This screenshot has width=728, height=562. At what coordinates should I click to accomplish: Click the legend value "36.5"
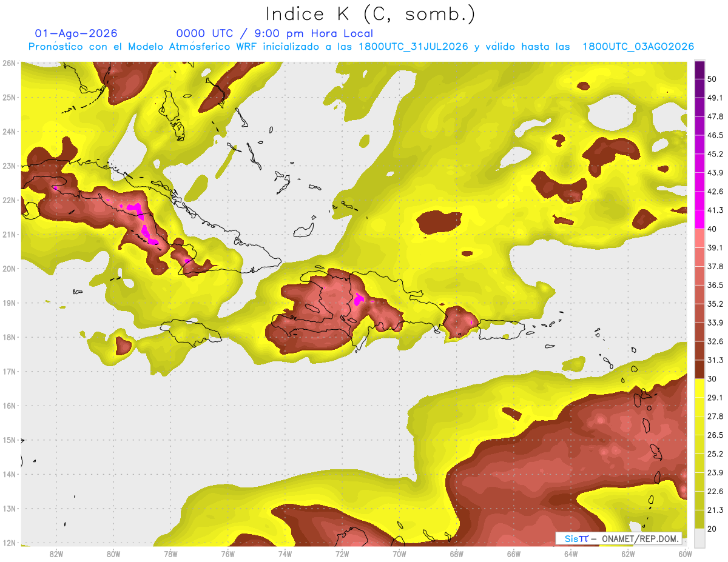pos(715,285)
